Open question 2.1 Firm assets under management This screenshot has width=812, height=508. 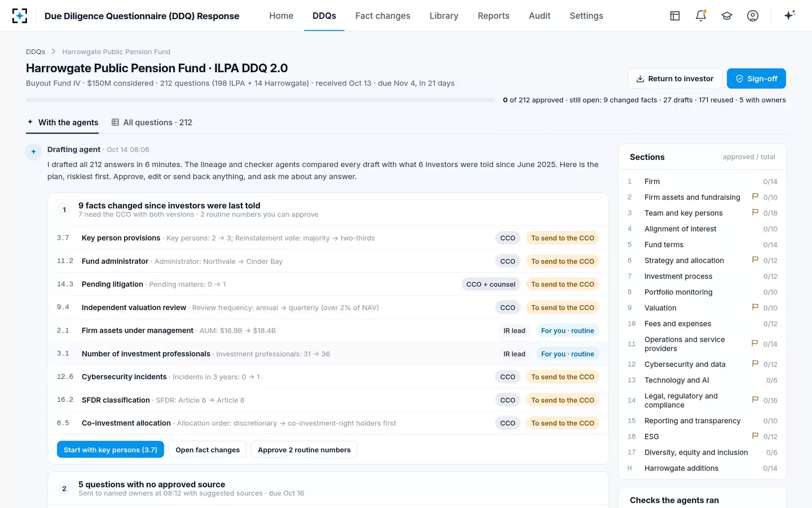[328, 331]
